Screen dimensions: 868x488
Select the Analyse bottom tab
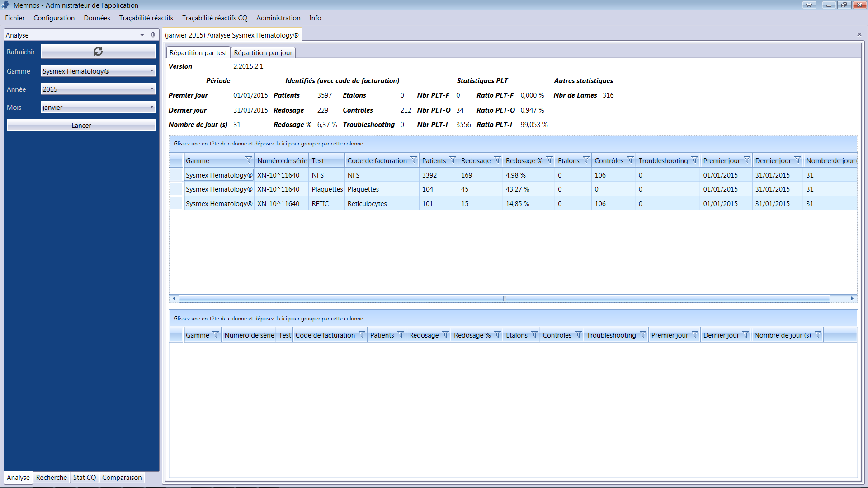tap(18, 477)
